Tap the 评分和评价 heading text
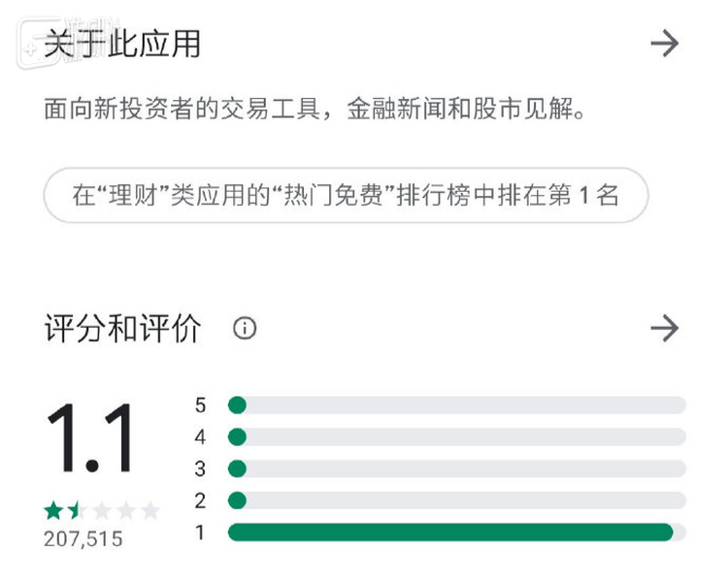Image resolution: width=728 pixels, height=584 pixels. (x=122, y=329)
